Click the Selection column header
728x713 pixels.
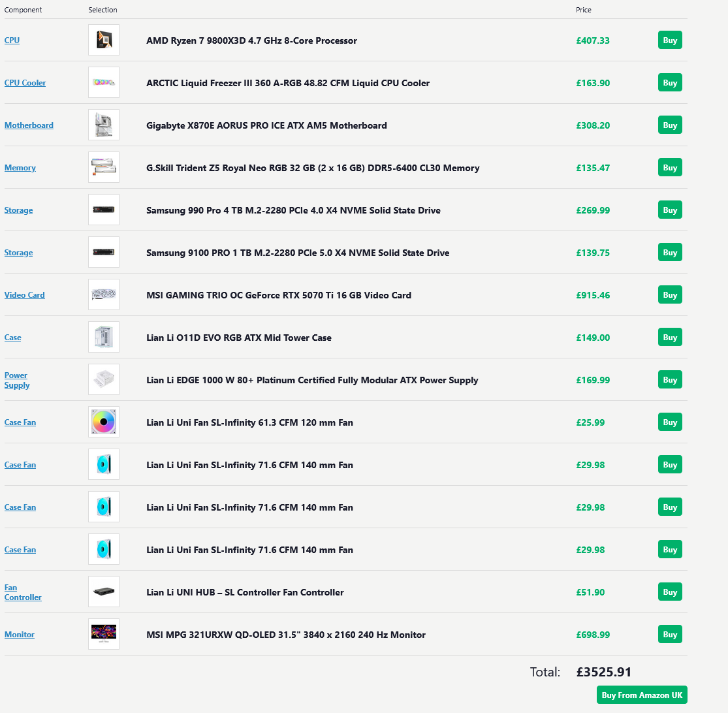103,10
